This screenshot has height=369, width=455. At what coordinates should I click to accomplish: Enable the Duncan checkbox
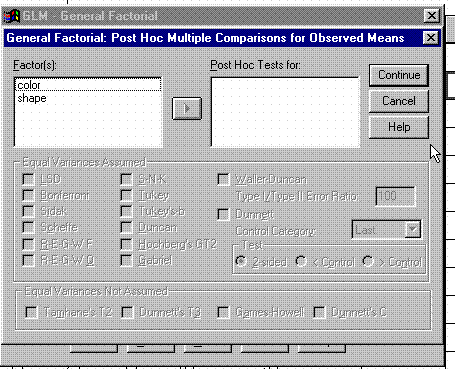coord(126,228)
